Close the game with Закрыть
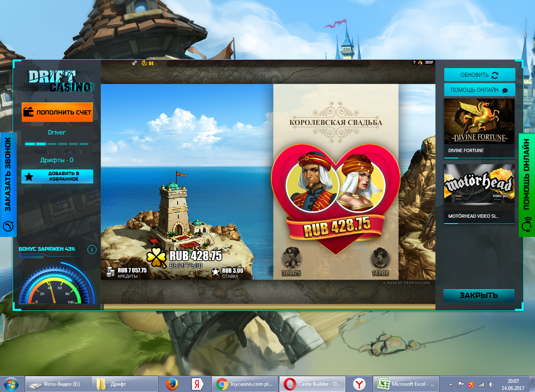The height and width of the screenshot is (392, 535). click(x=479, y=295)
